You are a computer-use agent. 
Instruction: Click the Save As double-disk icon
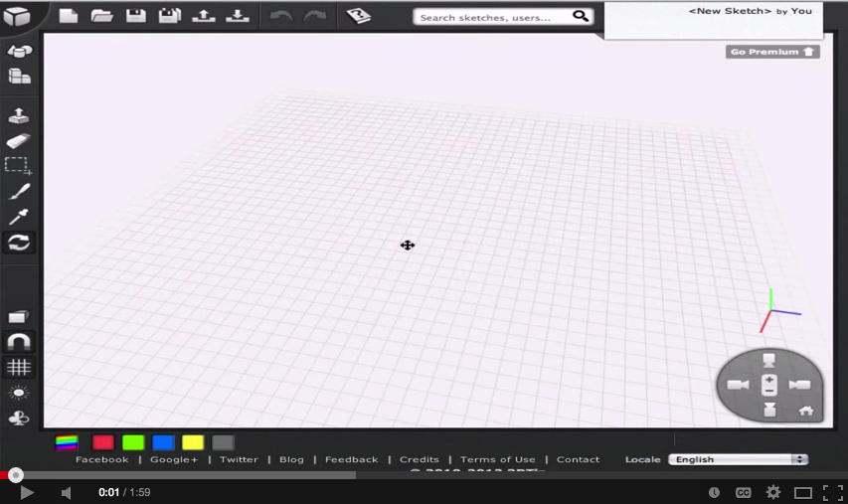169,16
